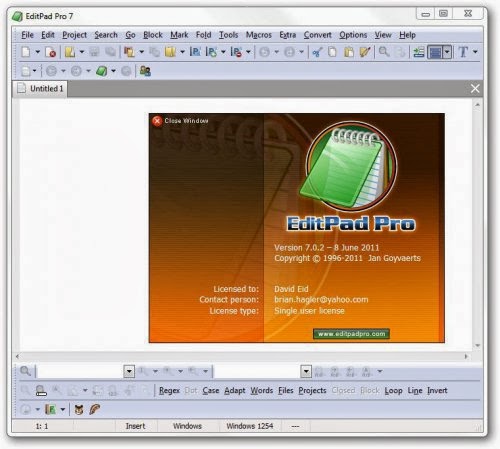Toggle the Line search option

coord(415,390)
